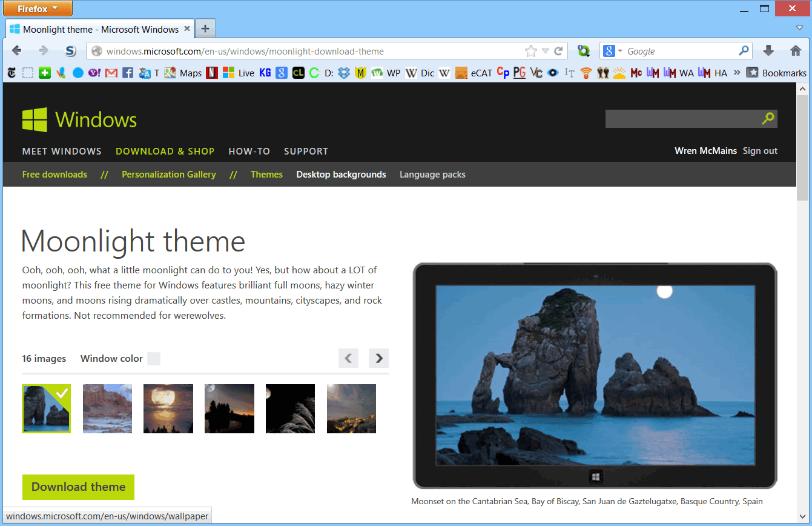This screenshot has width=812, height=526.
Task: Open the Yahoo bookmark icon
Action: click(x=94, y=73)
